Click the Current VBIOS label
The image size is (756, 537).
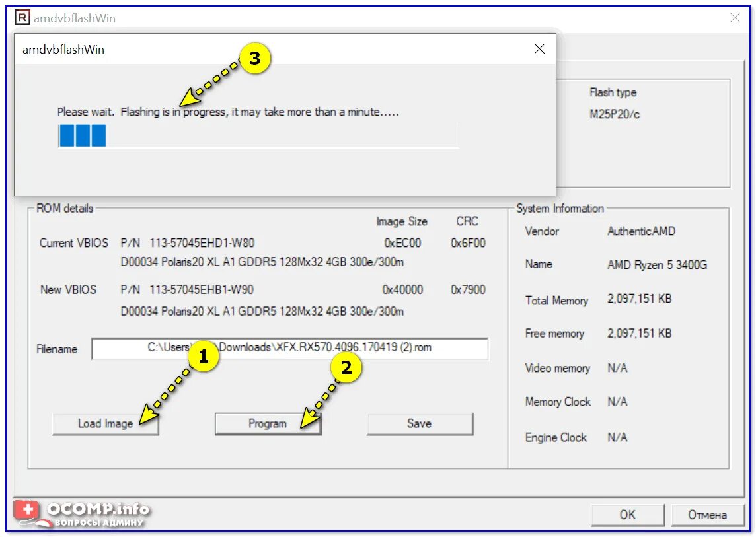pyautogui.click(x=74, y=243)
